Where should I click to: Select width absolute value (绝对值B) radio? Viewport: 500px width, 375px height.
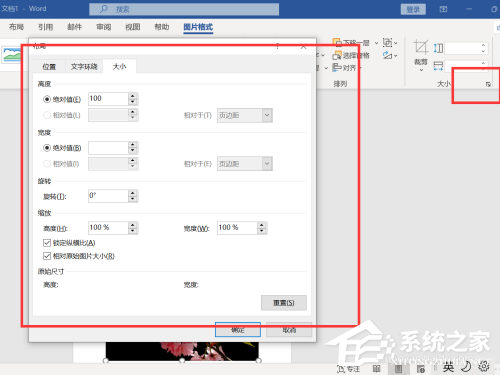pyautogui.click(x=47, y=148)
